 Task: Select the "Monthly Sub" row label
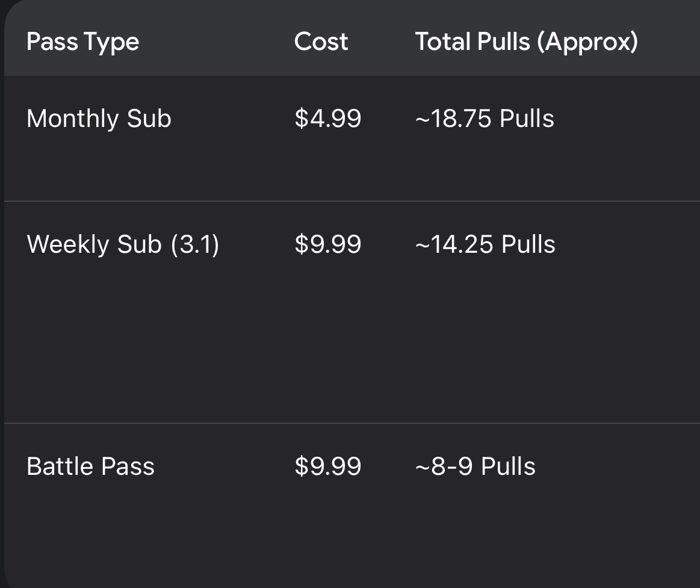[99, 119]
